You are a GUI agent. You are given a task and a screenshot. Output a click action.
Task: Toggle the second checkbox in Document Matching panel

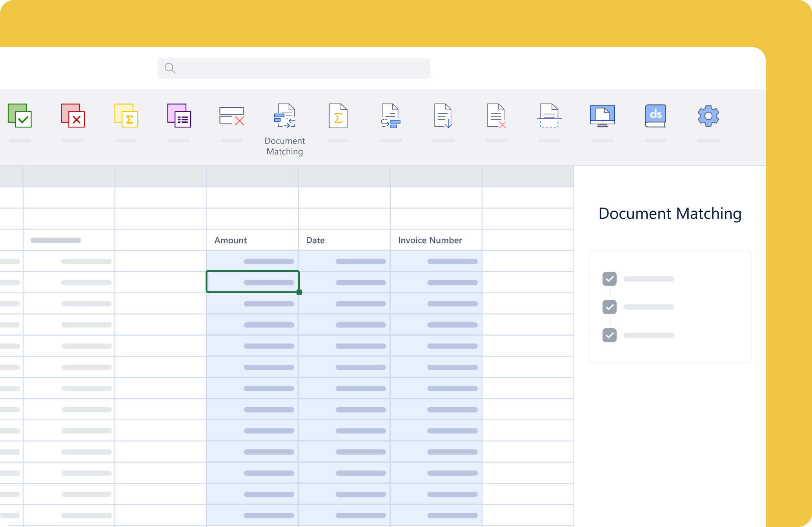click(609, 307)
